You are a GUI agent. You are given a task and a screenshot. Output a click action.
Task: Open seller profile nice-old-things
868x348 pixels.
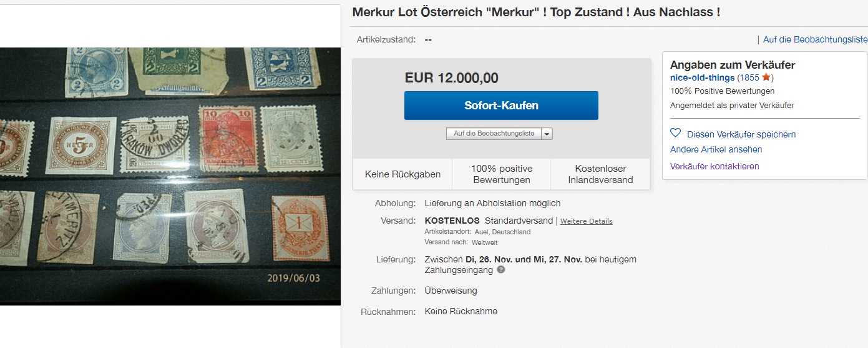click(702, 78)
